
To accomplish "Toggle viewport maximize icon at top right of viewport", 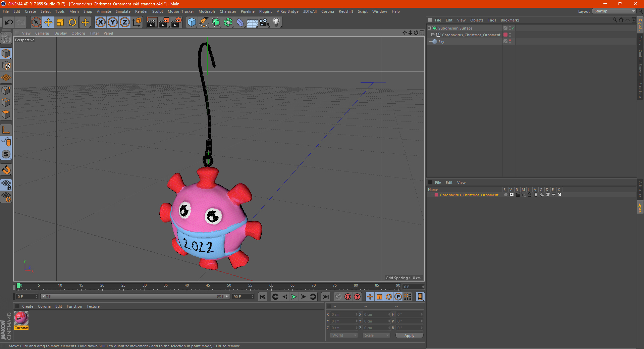I will tap(422, 33).
